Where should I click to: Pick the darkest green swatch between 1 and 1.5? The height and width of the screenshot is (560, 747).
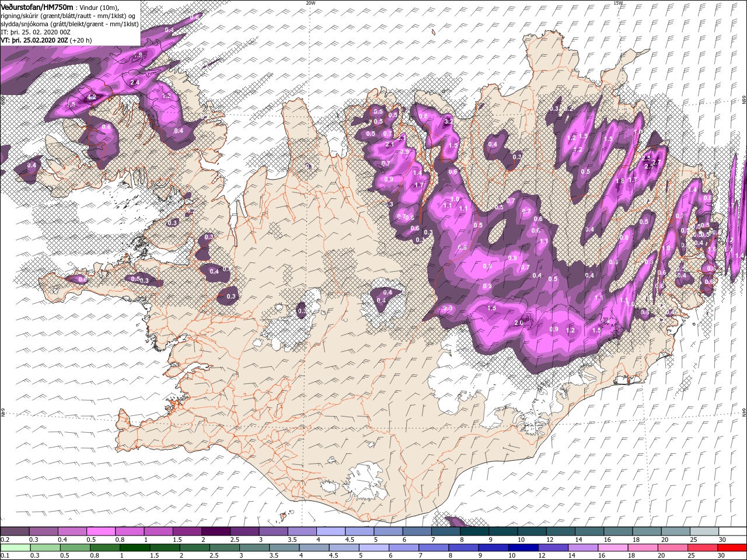[135, 548]
